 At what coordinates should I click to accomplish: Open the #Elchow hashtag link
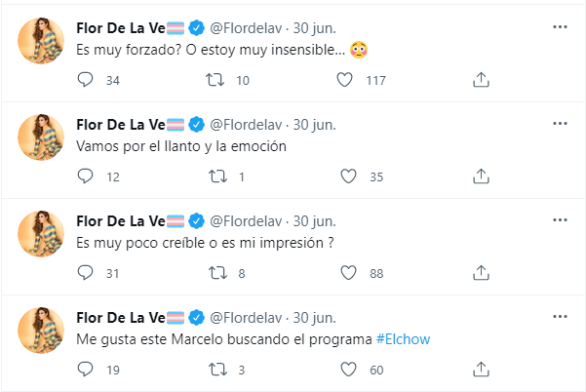click(404, 338)
